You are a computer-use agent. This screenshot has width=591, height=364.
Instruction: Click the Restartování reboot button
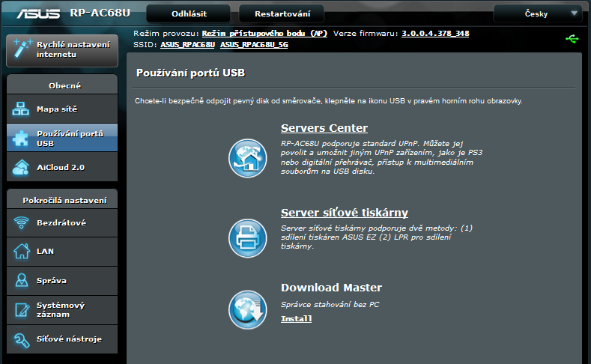point(282,13)
